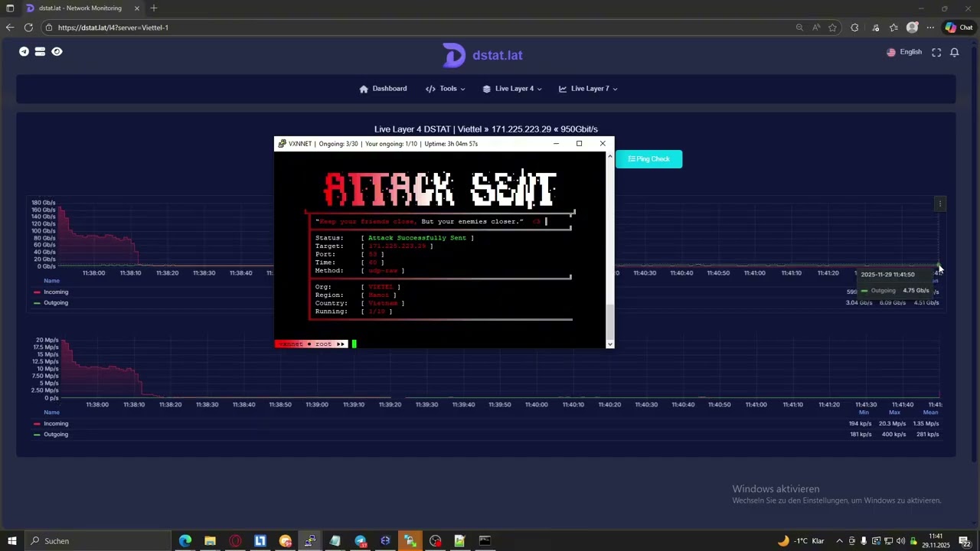Click the Ping Check button

click(x=648, y=159)
